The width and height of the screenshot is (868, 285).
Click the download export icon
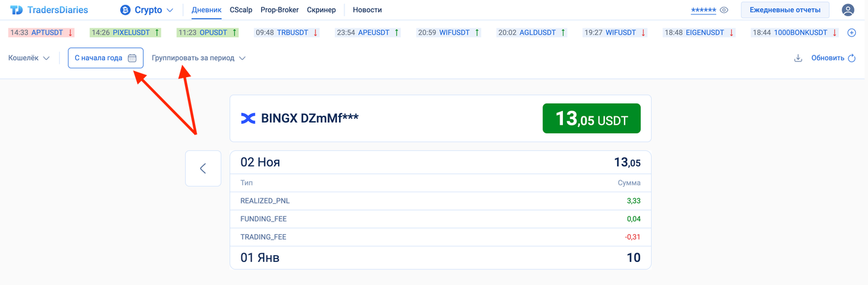pyautogui.click(x=797, y=58)
